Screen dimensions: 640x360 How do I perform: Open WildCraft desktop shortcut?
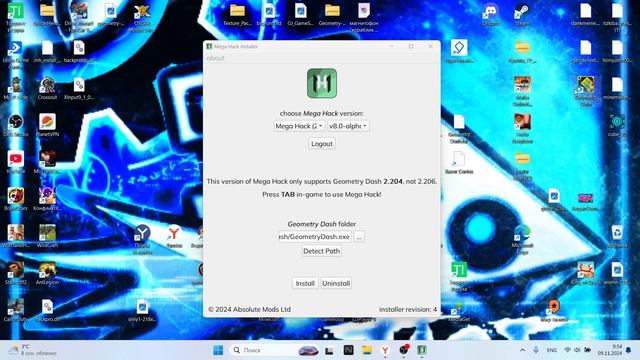tap(47, 236)
